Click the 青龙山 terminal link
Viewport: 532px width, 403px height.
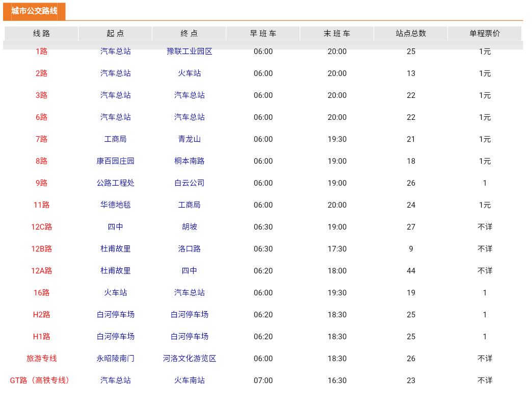coord(189,139)
